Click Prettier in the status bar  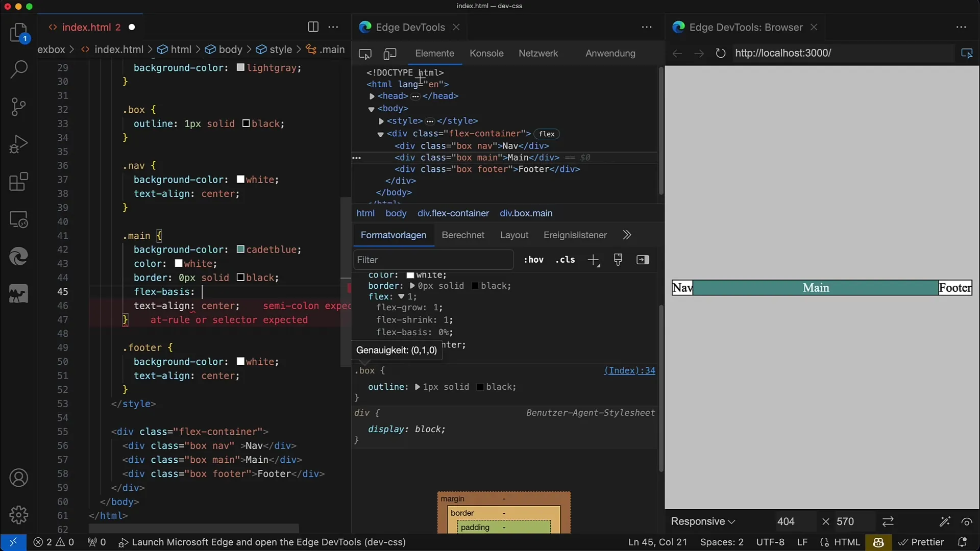921,542
